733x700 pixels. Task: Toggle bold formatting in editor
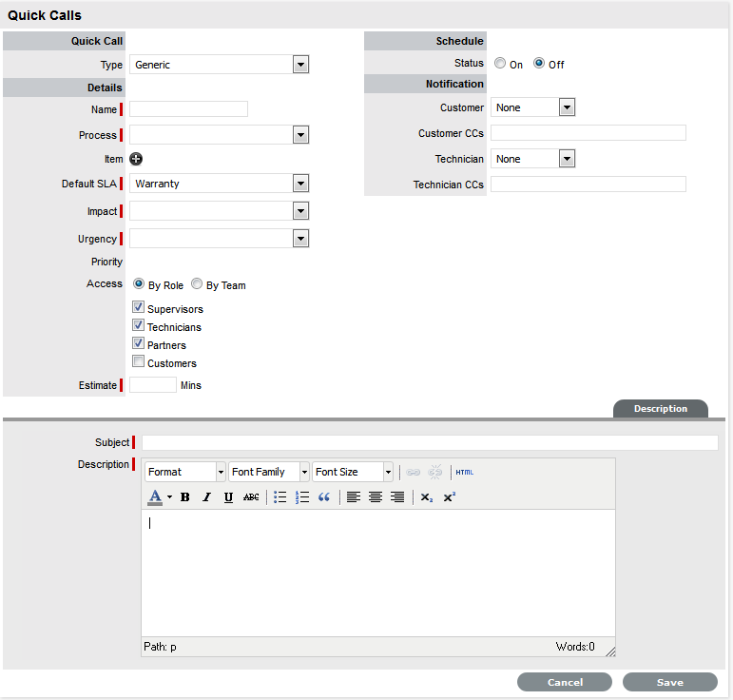coord(185,497)
